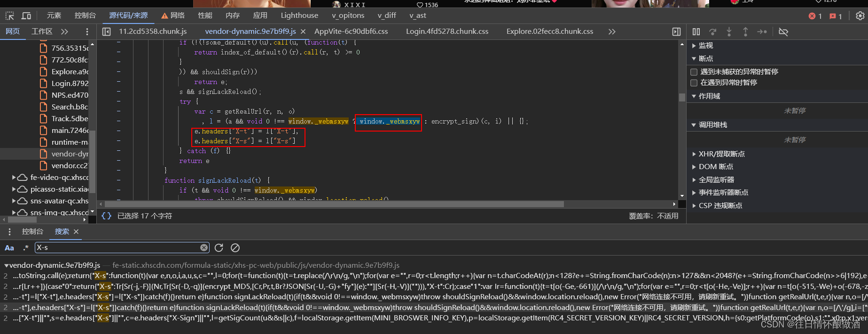Open the navigator three-dot options menu
The image size is (868, 334).
coord(87,31)
